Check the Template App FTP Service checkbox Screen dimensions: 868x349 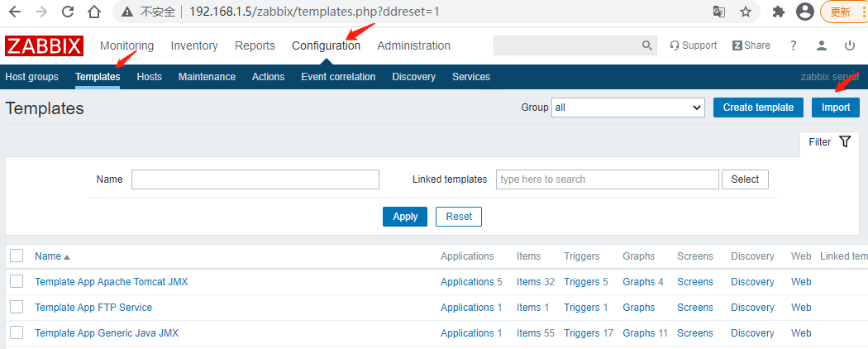(17, 307)
